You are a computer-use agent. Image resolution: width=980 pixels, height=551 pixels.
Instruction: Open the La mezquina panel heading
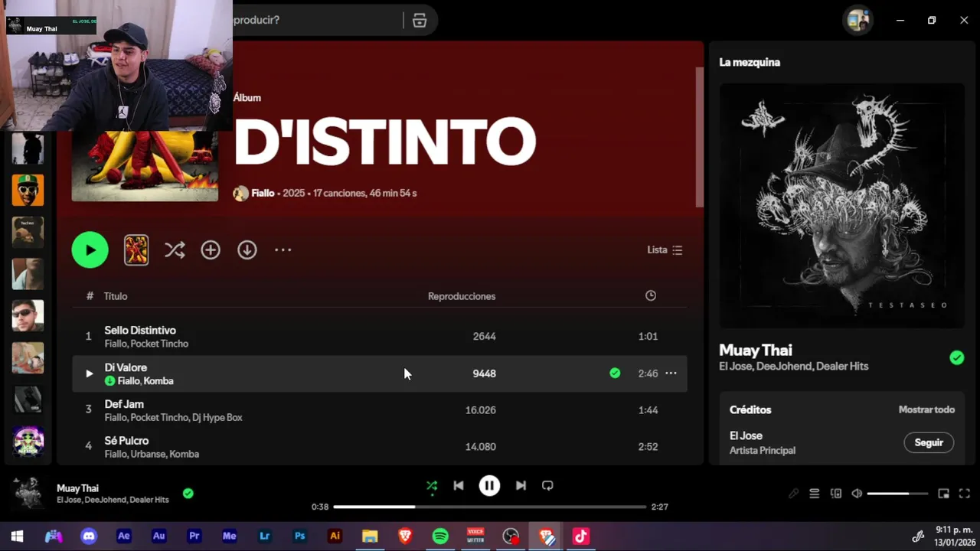[750, 62]
